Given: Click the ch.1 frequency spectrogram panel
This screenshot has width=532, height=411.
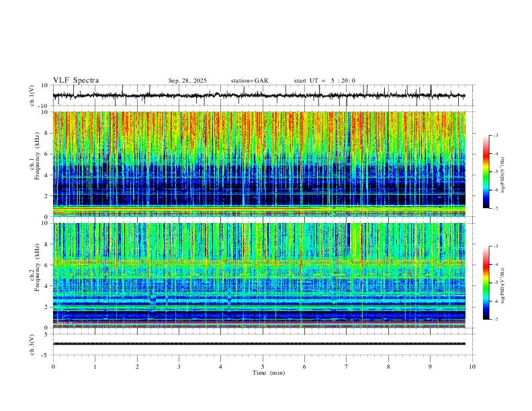Looking at the screenshot, I should tap(259, 164).
